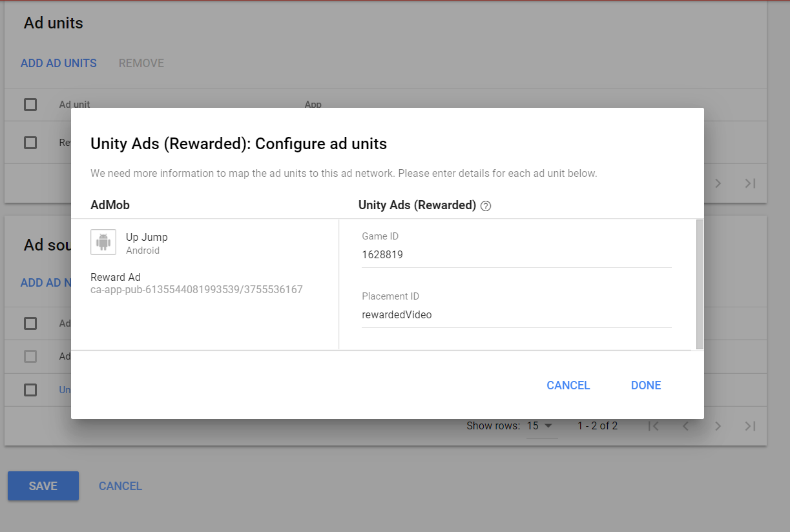
Task: Click last page icon in Ad units table
Action: pos(749,183)
